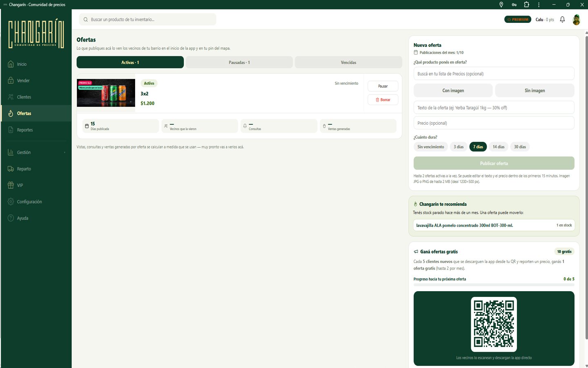Expand the Gestión submenu arrow

point(65,153)
